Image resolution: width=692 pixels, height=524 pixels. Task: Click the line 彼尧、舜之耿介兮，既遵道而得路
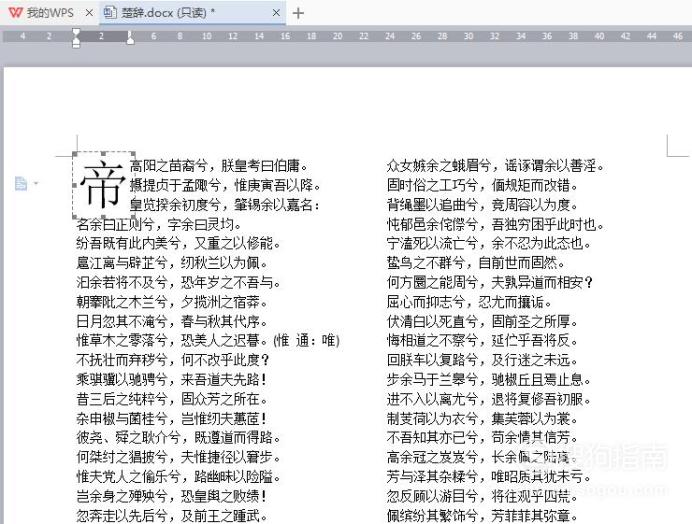pyautogui.click(x=178, y=437)
